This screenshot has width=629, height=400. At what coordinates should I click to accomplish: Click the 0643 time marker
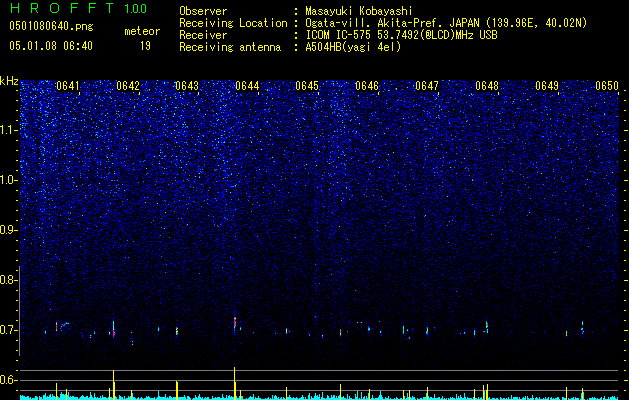click(187, 86)
